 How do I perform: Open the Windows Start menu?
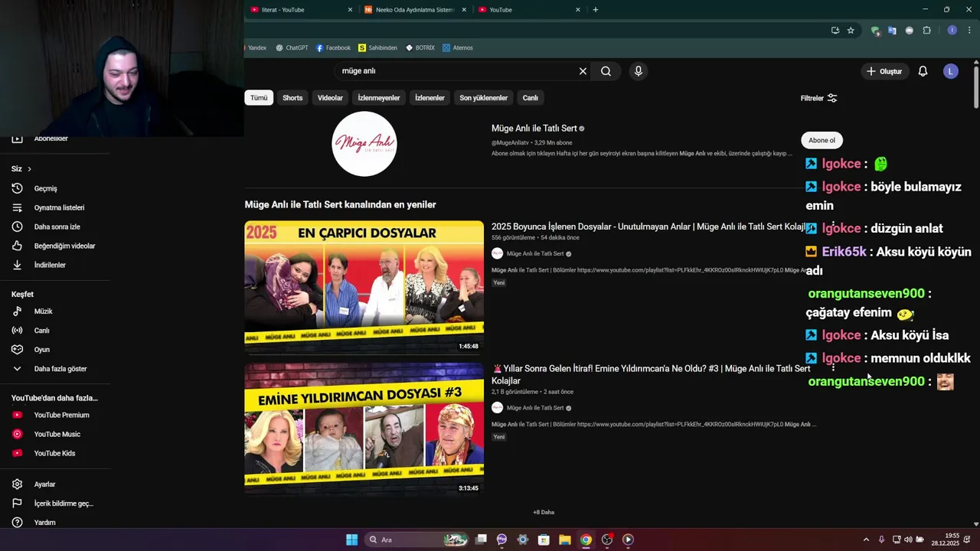[351, 540]
